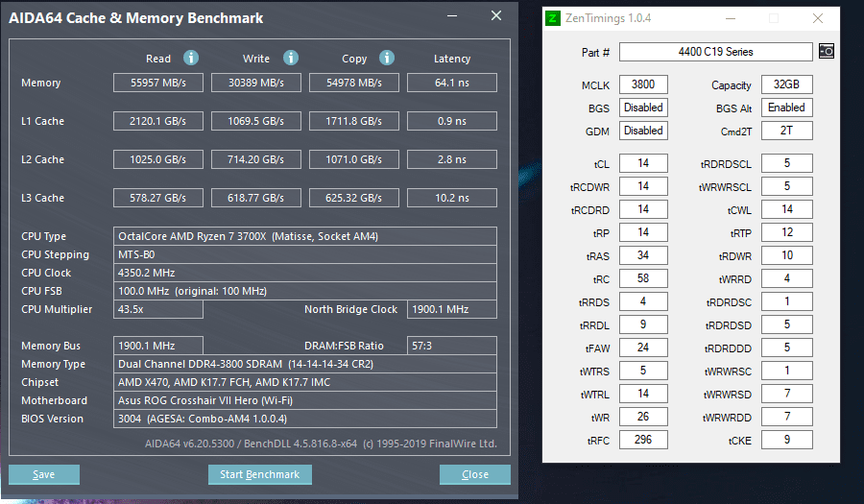The width and height of the screenshot is (864, 504).
Task: Select the Memory Latency 64.1 ns field
Action: coord(452,83)
